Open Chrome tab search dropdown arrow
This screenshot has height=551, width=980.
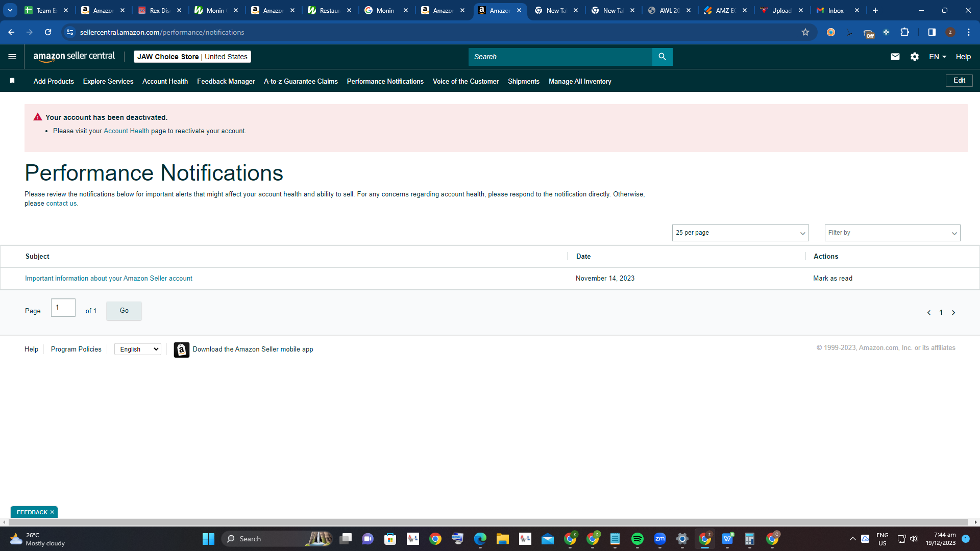pos(10,10)
